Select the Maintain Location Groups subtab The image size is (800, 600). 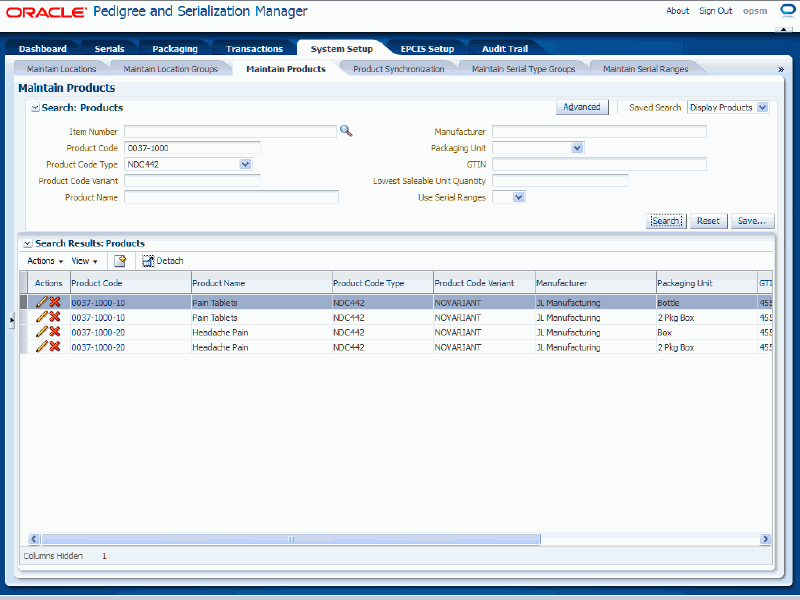tap(170, 69)
